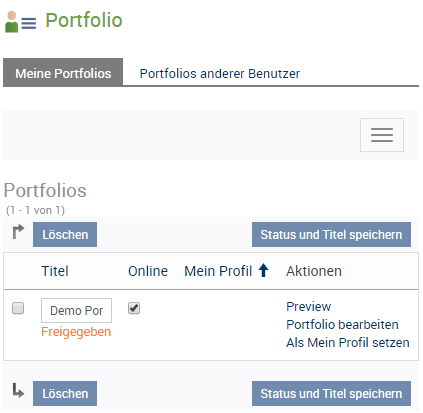Open Portfolio bearbeiten link
This screenshot has width=423, height=413.
(x=342, y=325)
